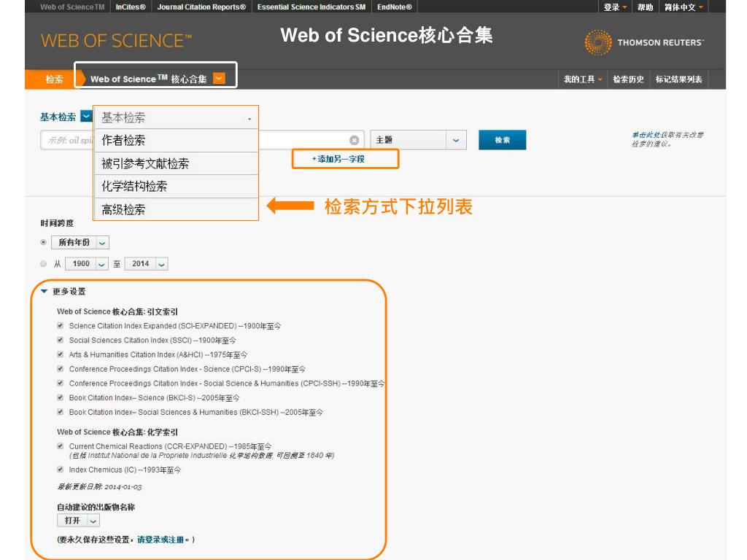Open the 2014 end year dropdown

(x=161, y=264)
